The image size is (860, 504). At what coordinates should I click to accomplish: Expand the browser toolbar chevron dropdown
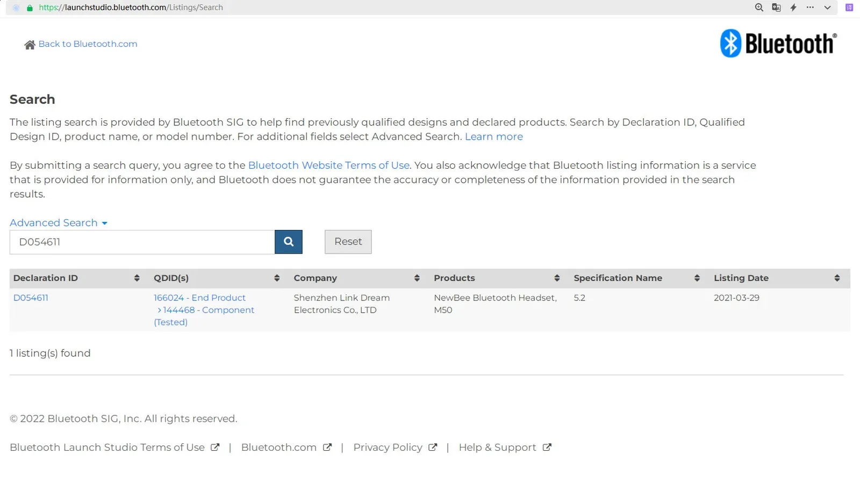coord(827,8)
